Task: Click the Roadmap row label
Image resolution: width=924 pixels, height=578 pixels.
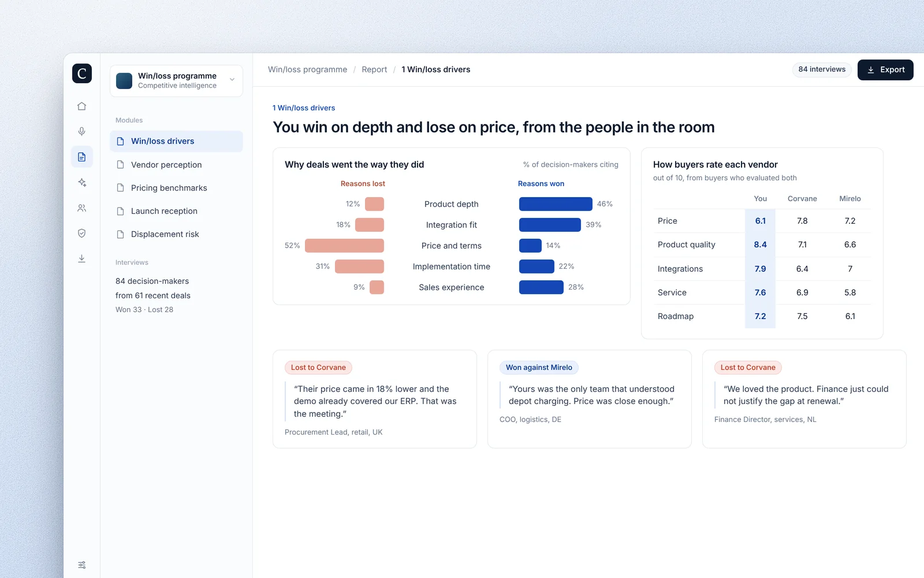Action: (x=676, y=316)
